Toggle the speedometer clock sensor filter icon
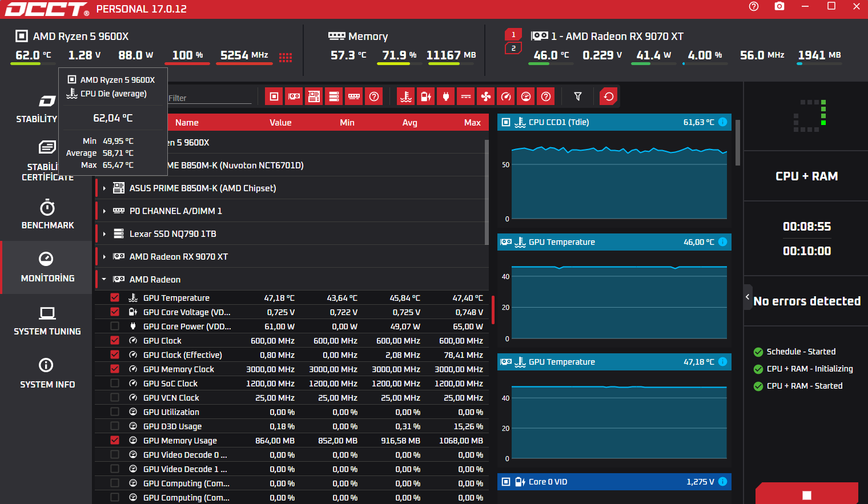The height and width of the screenshot is (504, 868). point(506,96)
